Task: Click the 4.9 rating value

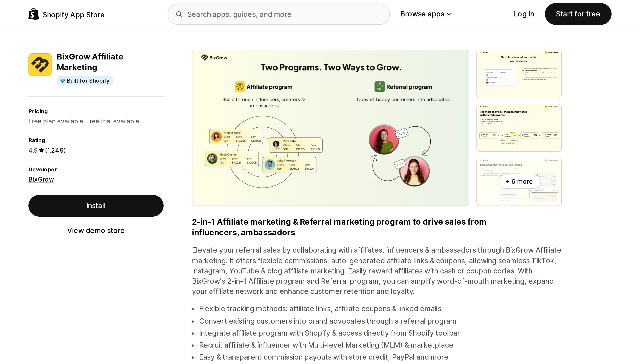Action: [x=33, y=150]
